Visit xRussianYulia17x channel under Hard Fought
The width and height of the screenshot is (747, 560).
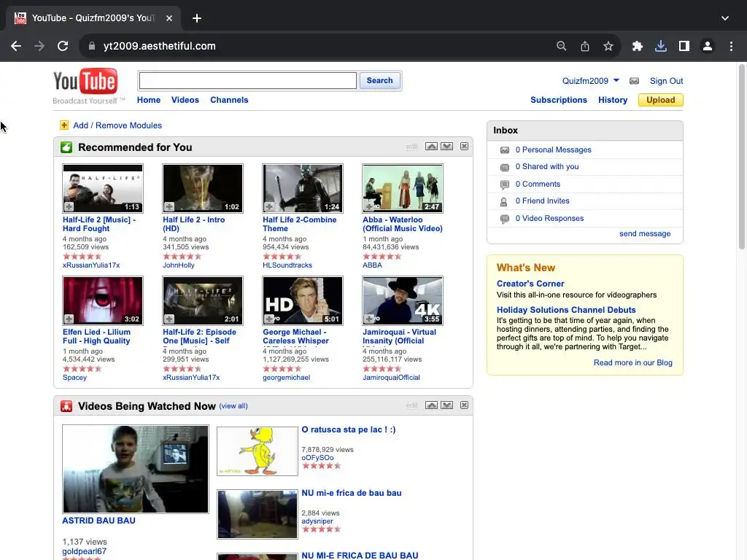tap(91, 265)
